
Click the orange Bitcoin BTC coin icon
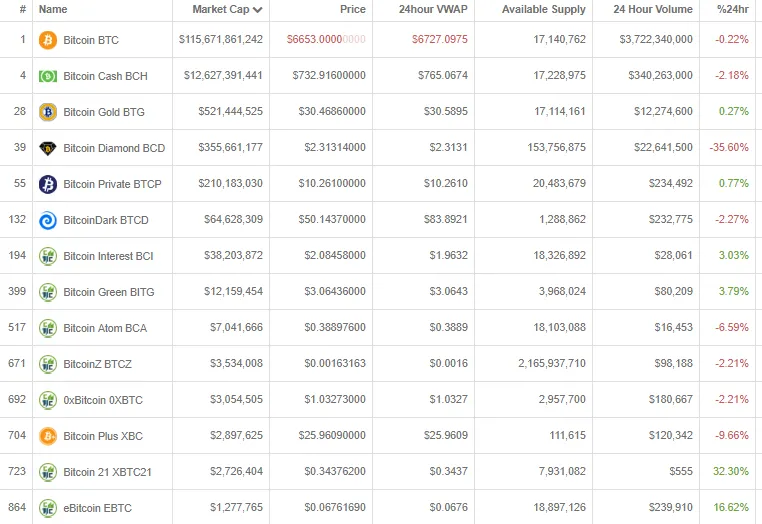point(48,40)
